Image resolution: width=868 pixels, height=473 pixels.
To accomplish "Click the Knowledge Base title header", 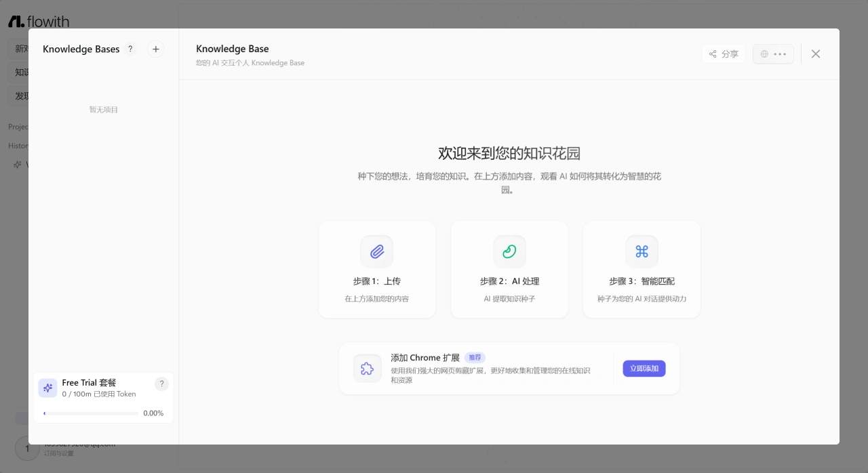I will coord(233,49).
